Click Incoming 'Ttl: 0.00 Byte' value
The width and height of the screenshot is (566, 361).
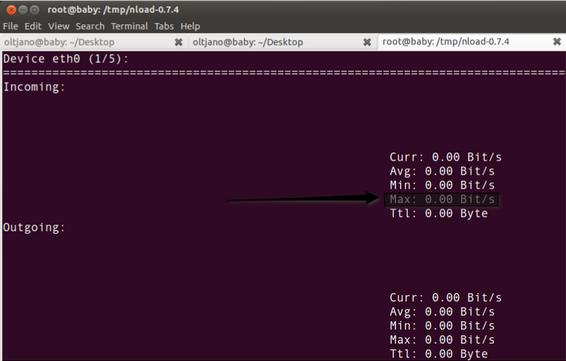coord(439,213)
